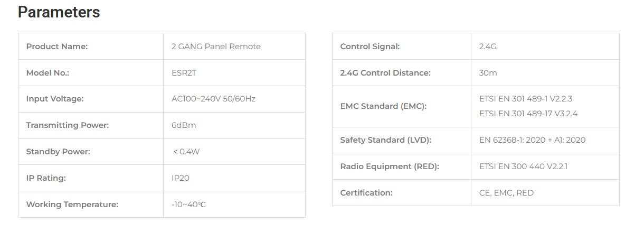The height and width of the screenshot is (232, 644).
Task: Click the ESR2T model value
Action: click(x=184, y=73)
